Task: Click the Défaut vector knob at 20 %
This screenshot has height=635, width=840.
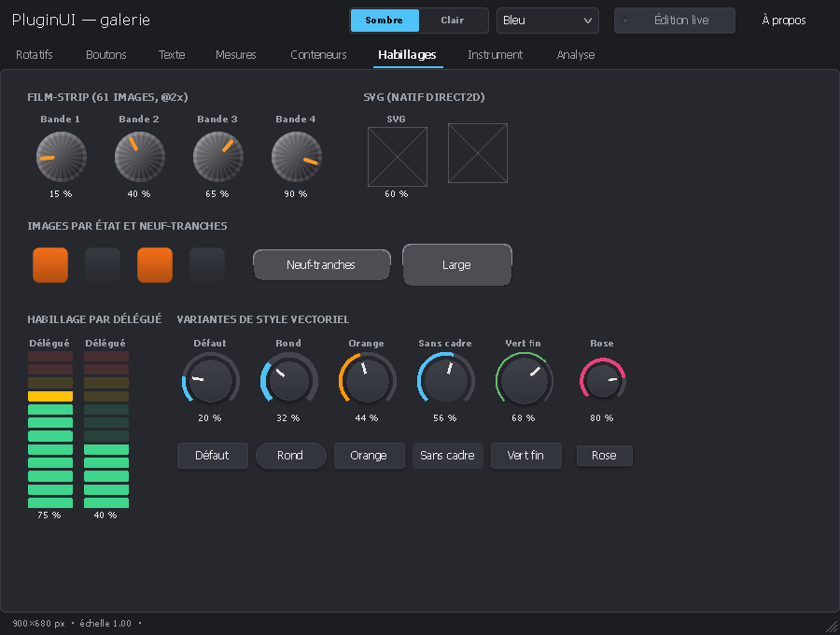Action: tap(211, 380)
